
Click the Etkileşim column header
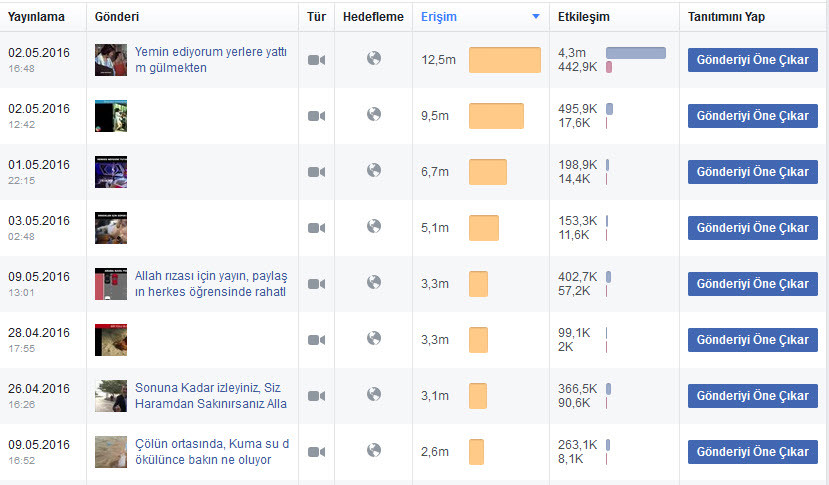584,17
